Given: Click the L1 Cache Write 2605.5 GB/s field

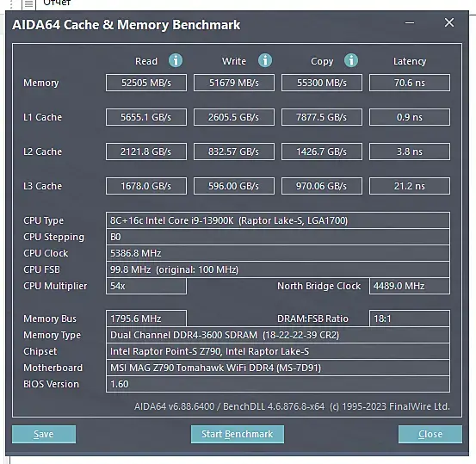Looking at the screenshot, I should (234, 117).
